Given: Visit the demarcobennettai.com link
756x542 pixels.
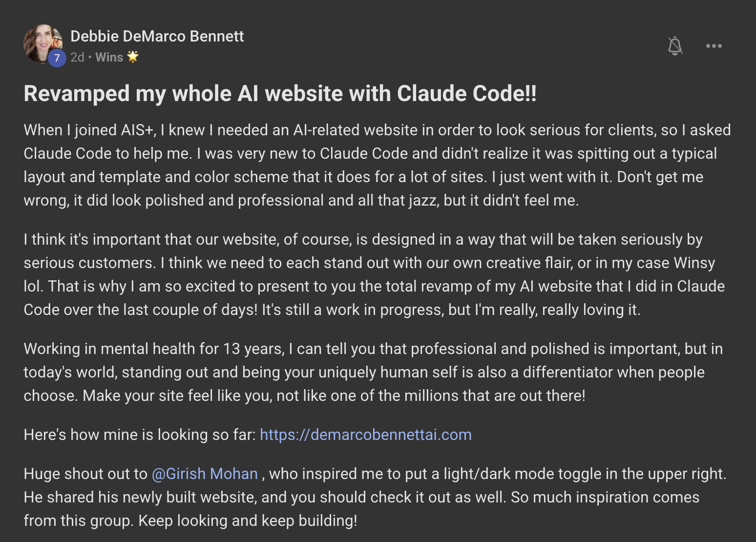Looking at the screenshot, I should tap(366, 435).
